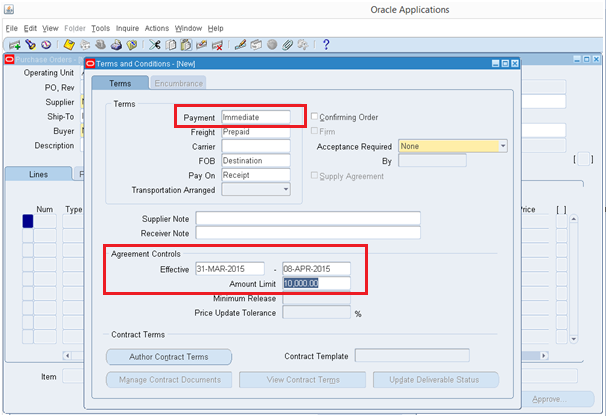Click the empty Carrier field
Screen dimensions: 606x416
tap(256, 146)
